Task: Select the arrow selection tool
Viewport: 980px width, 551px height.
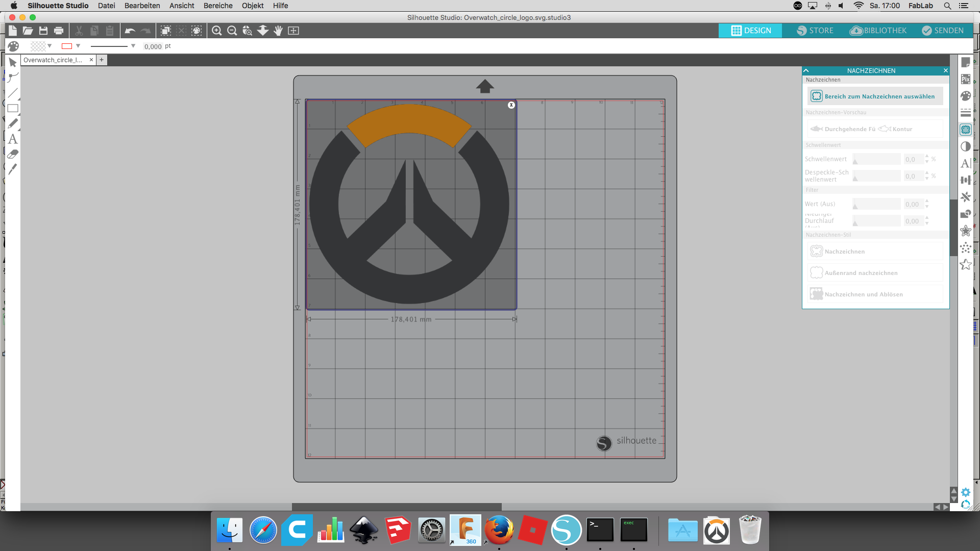Action: [x=13, y=63]
